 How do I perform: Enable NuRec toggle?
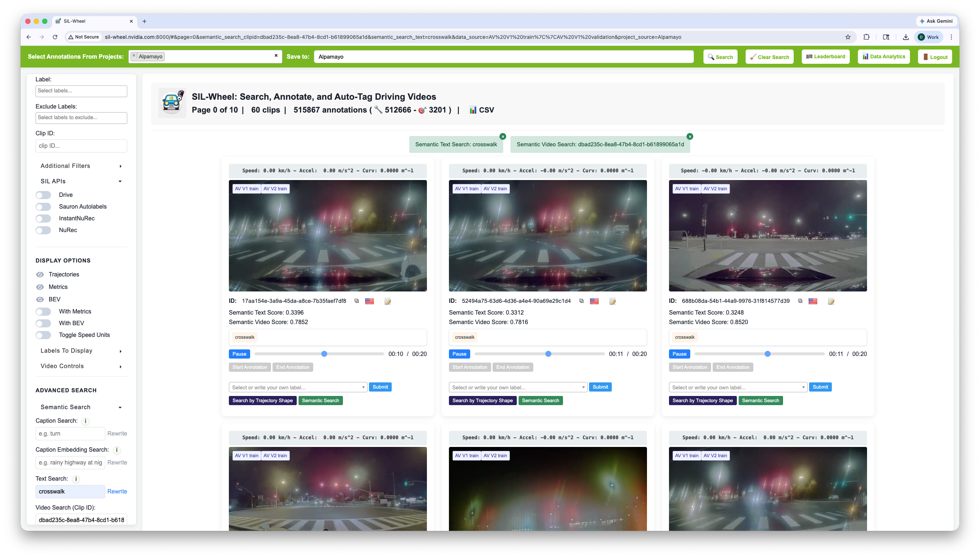(43, 230)
